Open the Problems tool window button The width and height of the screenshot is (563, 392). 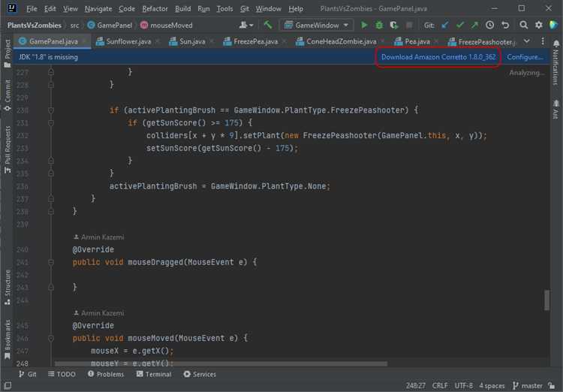pyautogui.click(x=106, y=374)
